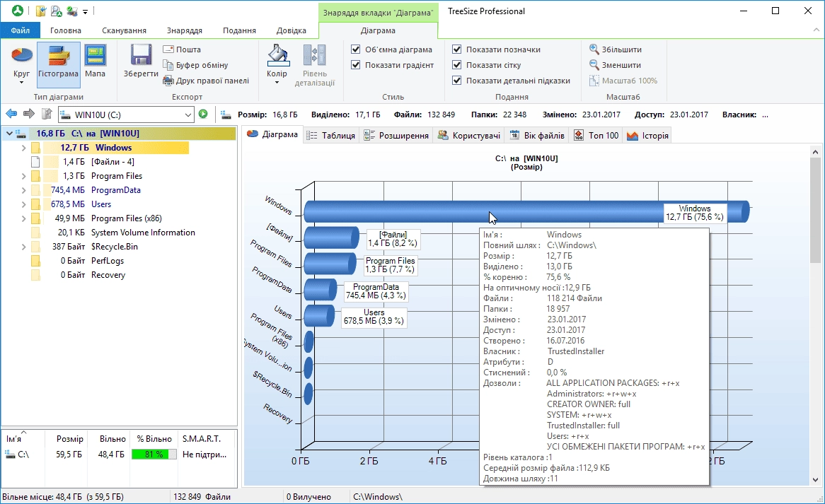The width and height of the screenshot is (825, 504).
Task: Toggle Об'ємна діаграма checkbox
Action: [x=356, y=49]
